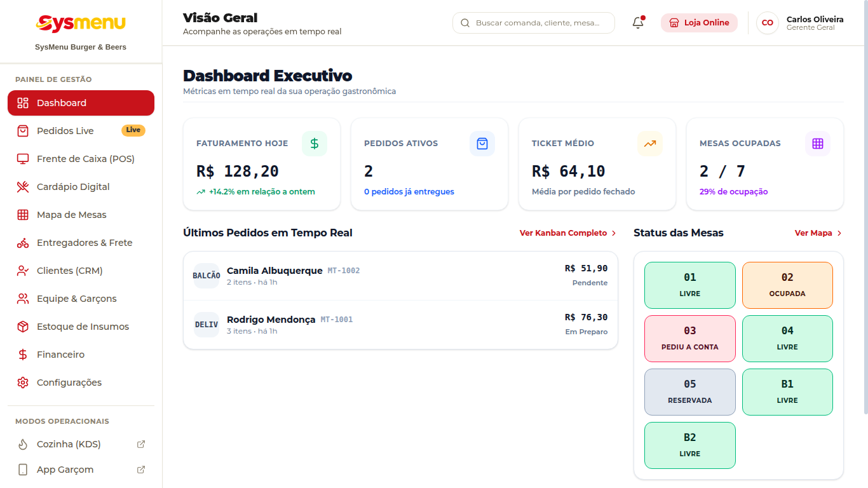Select table B2 LIVRE tile

[x=690, y=445]
